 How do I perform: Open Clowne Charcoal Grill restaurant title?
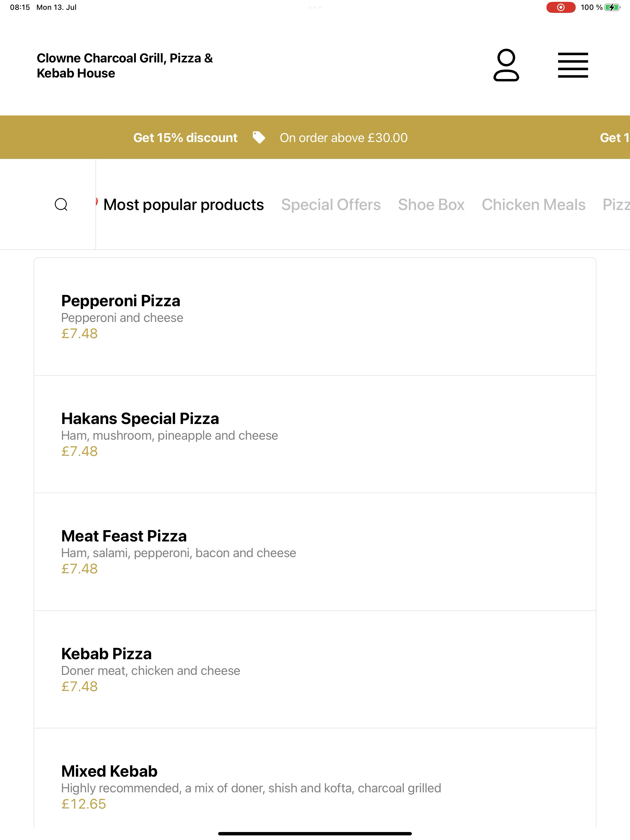pos(125,65)
